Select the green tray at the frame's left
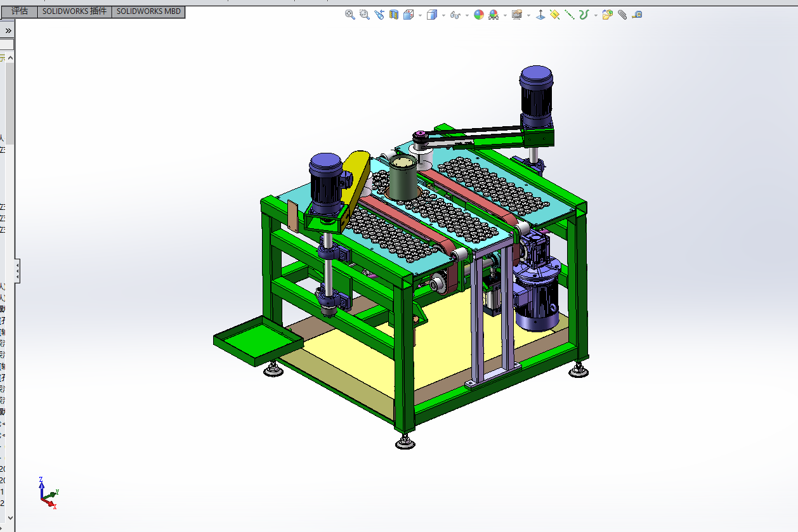 tap(258, 342)
